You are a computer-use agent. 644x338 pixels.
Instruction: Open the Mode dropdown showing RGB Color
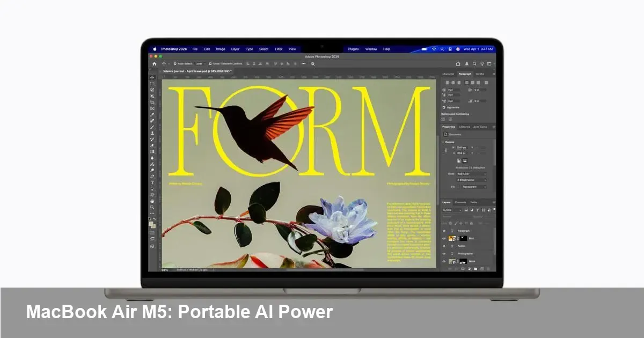[x=471, y=174]
